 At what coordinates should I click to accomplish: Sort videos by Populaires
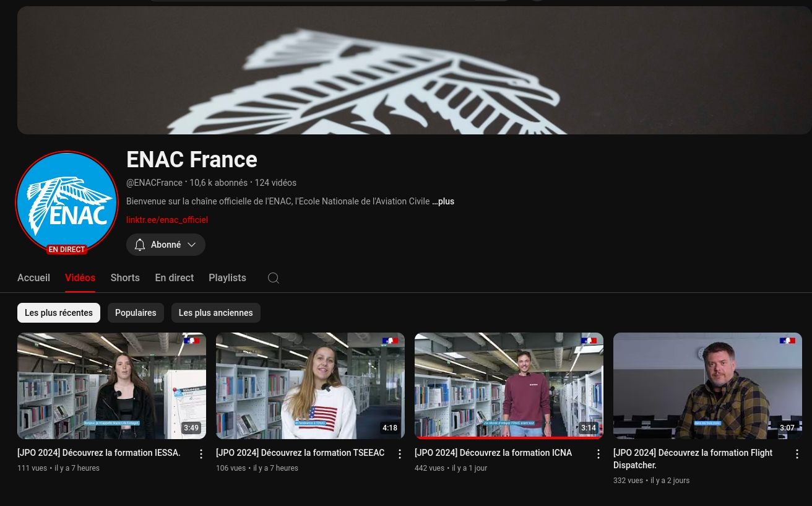pyautogui.click(x=136, y=313)
